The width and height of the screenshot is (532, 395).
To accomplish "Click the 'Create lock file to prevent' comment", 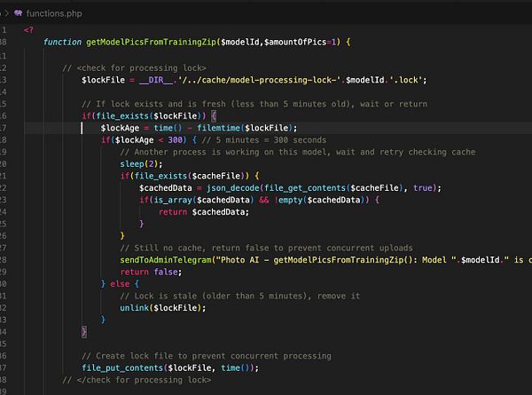I will [207, 356].
